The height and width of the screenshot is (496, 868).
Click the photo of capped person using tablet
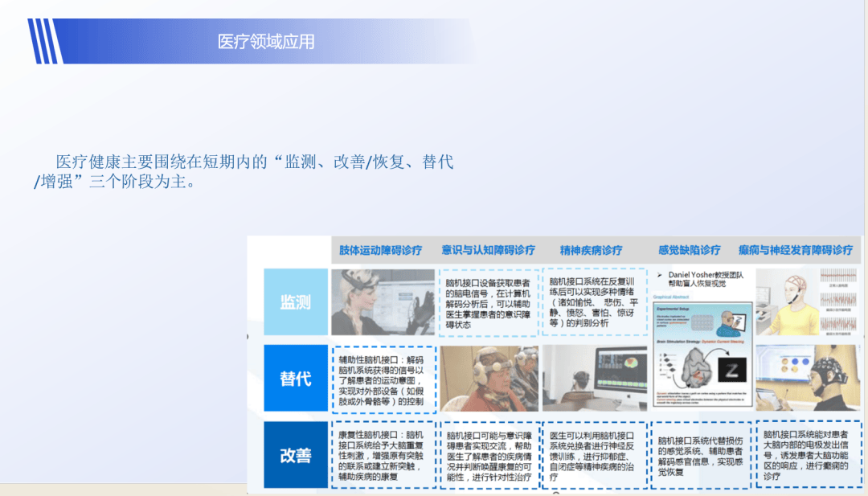[x=809, y=378]
